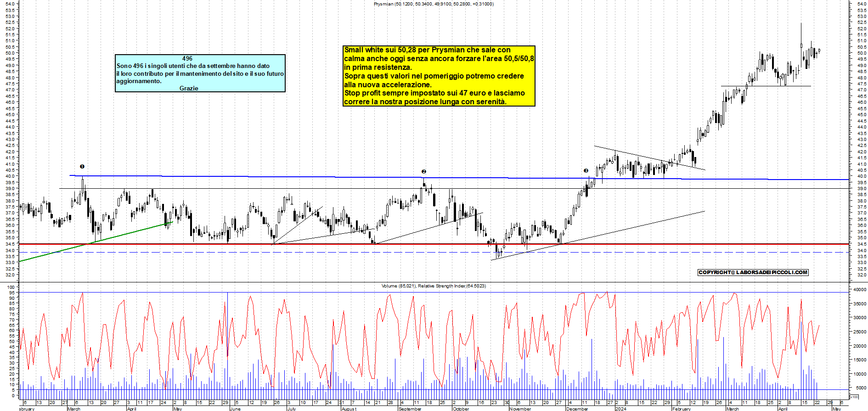
Task: Click the 'June' label on the date axis
Action: [x=235, y=409]
